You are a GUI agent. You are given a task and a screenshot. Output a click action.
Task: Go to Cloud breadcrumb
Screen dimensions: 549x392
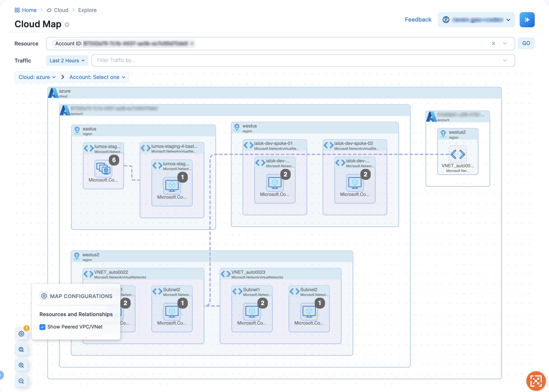[57, 10]
